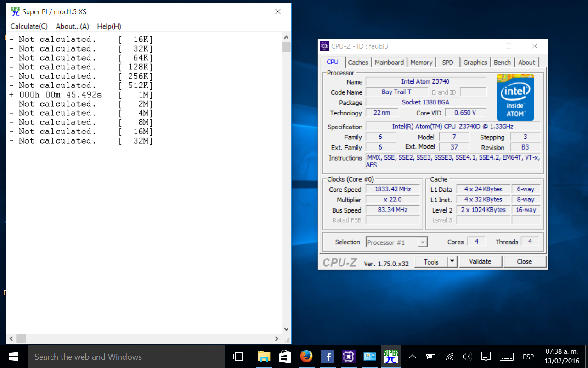The image size is (588, 368).
Task: Switch to Super PI via taskbar icon
Action: [x=391, y=356]
